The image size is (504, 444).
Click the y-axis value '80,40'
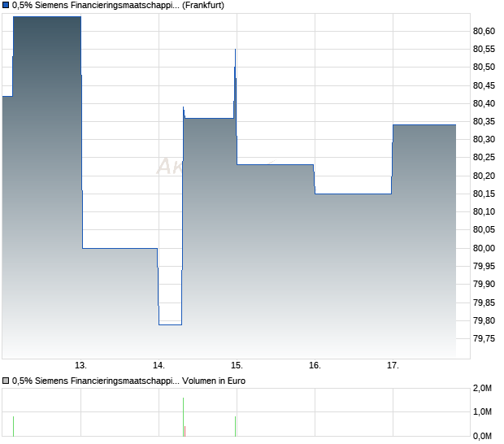pos(484,103)
